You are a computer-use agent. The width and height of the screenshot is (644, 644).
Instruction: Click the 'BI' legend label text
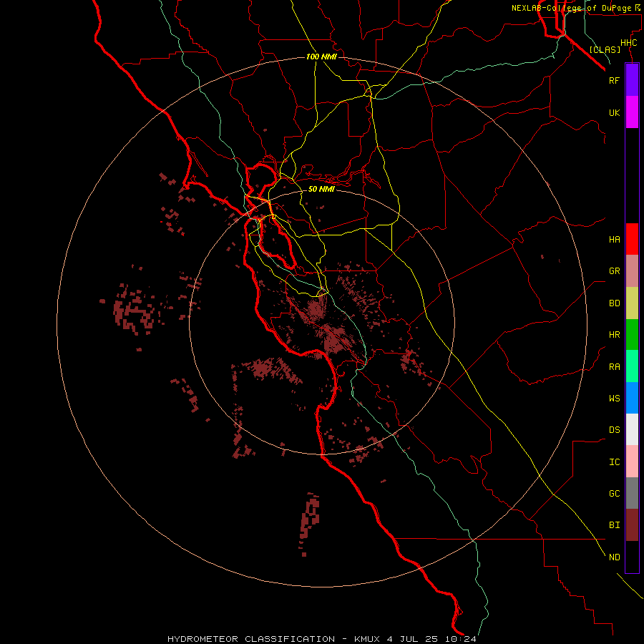point(614,525)
